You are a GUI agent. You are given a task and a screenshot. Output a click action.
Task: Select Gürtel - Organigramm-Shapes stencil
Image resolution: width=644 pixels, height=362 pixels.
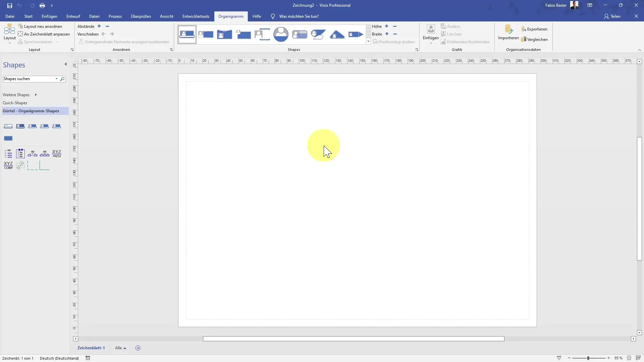(35, 111)
